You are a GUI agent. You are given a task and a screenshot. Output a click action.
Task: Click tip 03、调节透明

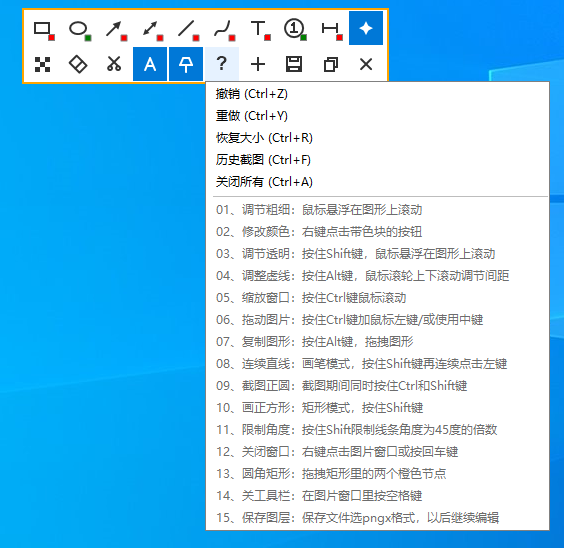(377, 254)
